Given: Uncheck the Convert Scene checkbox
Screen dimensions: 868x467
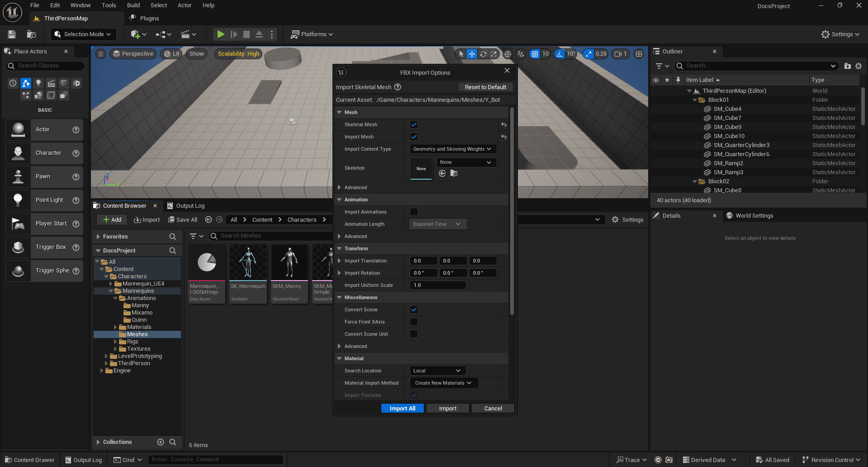Looking at the screenshot, I should 413,310.
